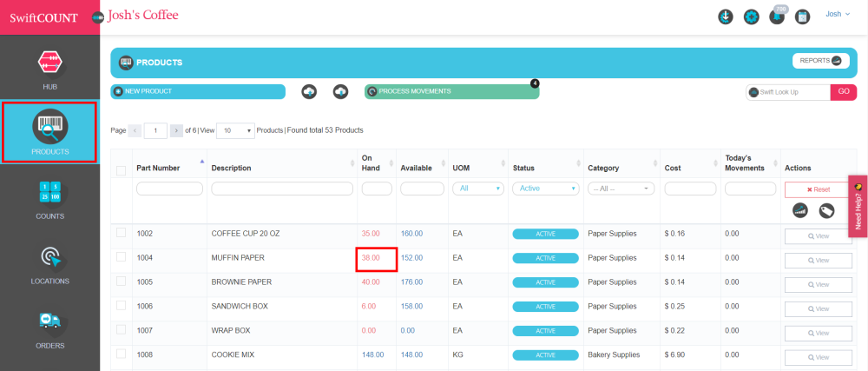Image resolution: width=868 pixels, height=371 pixels.
Task: Tick the SANDWICH BOX row checkbox
Action: click(x=121, y=305)
